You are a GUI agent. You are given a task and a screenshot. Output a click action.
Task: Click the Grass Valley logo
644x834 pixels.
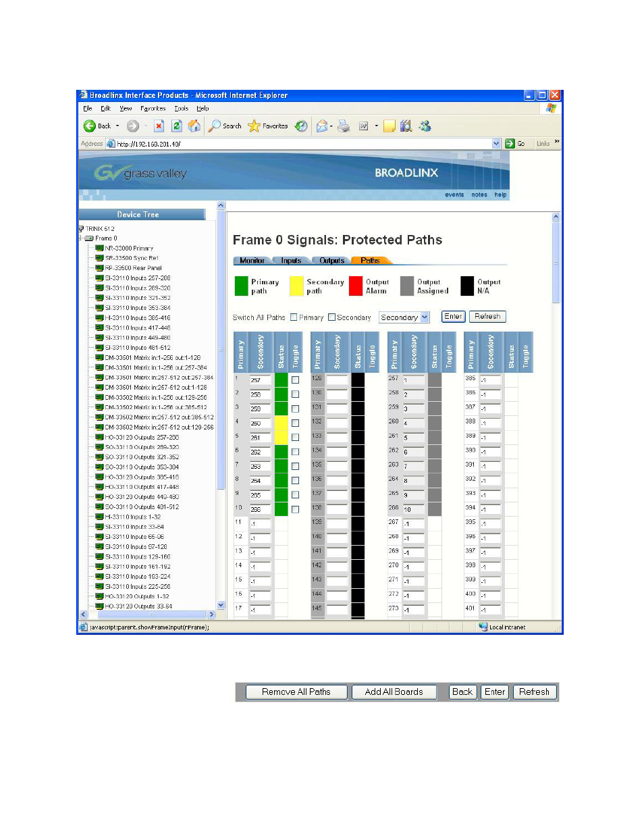pyautogui.click(x=141, y=173)
